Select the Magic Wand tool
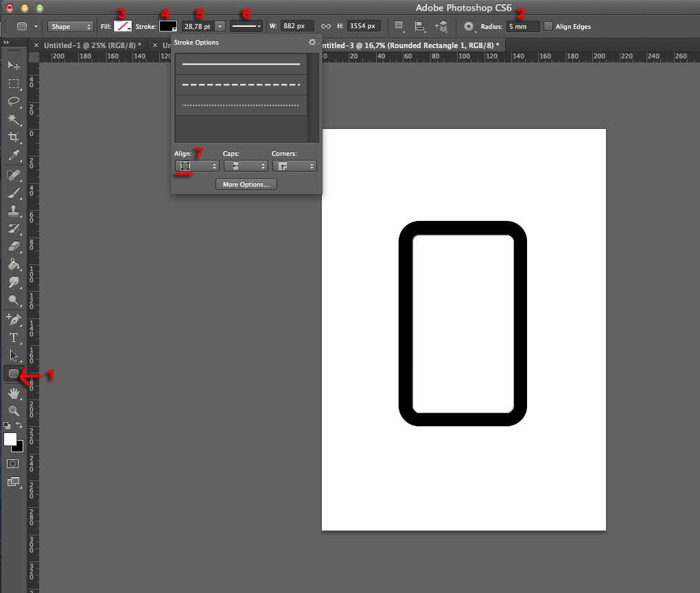This screenshot has height=593, width=700. [x=14, y=119]
